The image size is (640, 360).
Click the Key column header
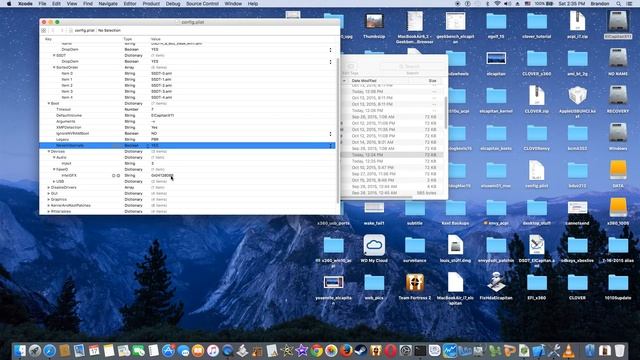pos(49,39)
